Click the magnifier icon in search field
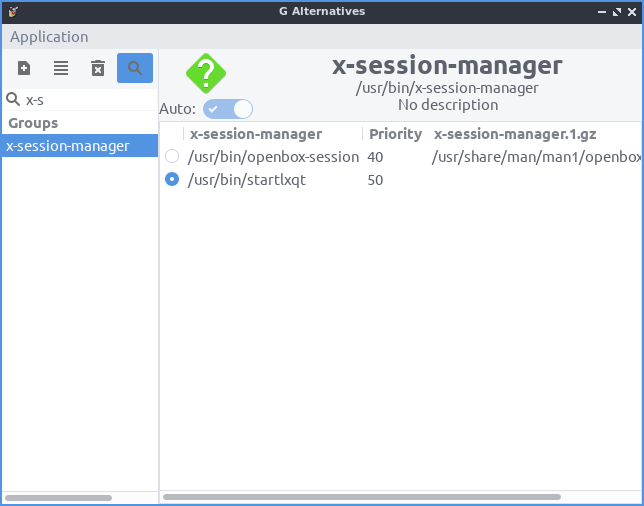The width and height of the screenshot is (644, 506). click(14, 99)
